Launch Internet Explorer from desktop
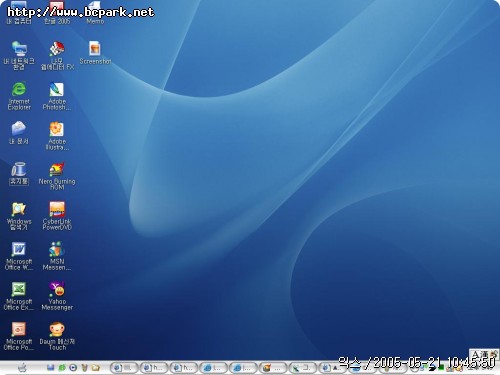500x375 pixels. (x=19, y=96)
